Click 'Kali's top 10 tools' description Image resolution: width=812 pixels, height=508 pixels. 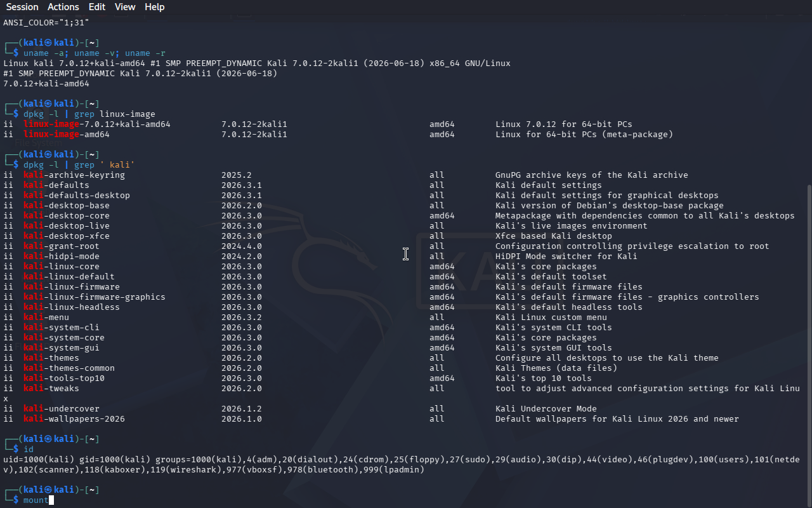click(544, 378)
